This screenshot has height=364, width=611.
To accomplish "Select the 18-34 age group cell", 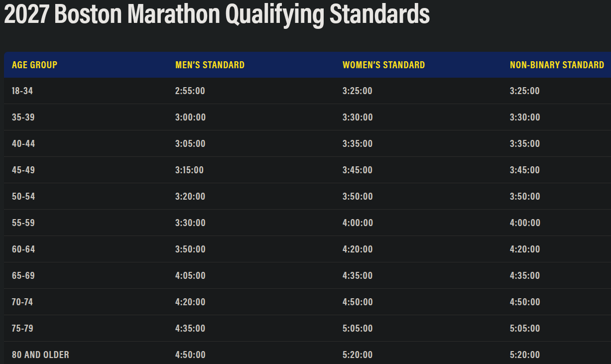I will coord(22,91).
